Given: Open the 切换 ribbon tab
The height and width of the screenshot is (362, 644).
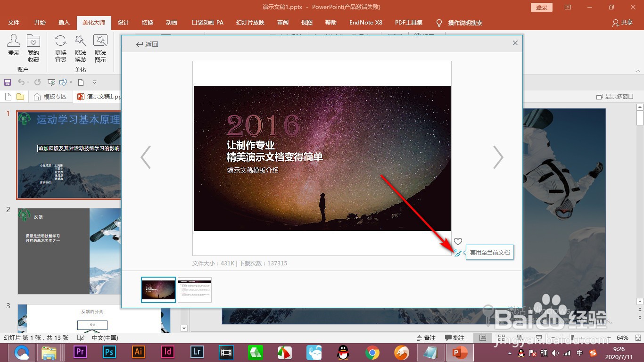Looking at the screenshot, I should tap(148, 23).
